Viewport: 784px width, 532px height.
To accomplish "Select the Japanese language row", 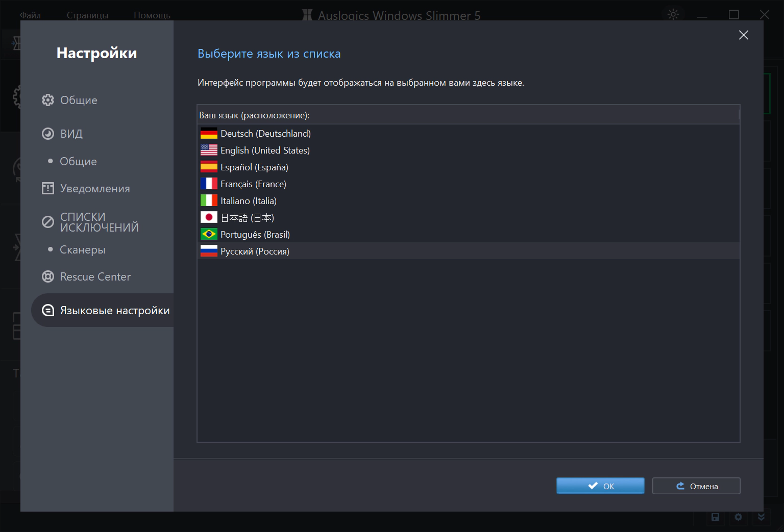I will point(468,218).
